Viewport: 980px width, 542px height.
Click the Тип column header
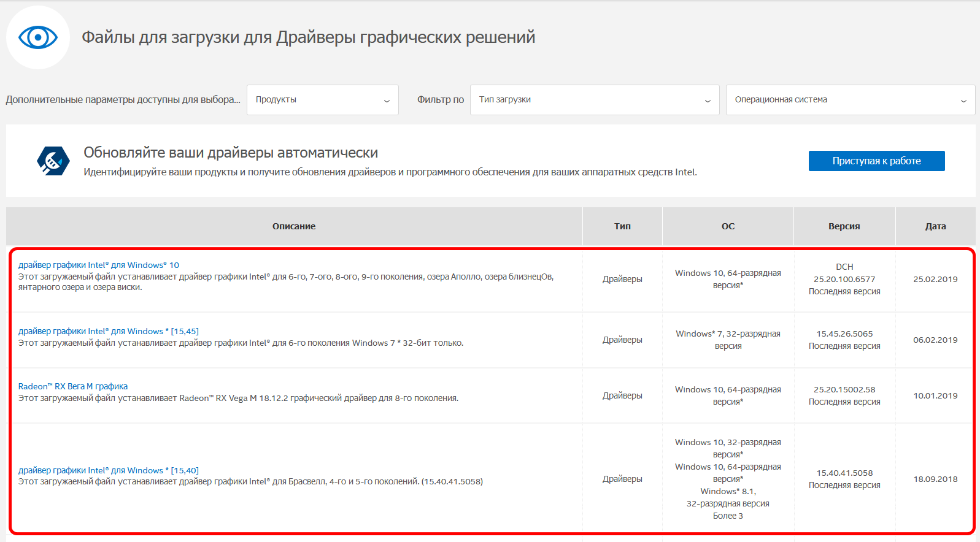(x=622, y=226)
